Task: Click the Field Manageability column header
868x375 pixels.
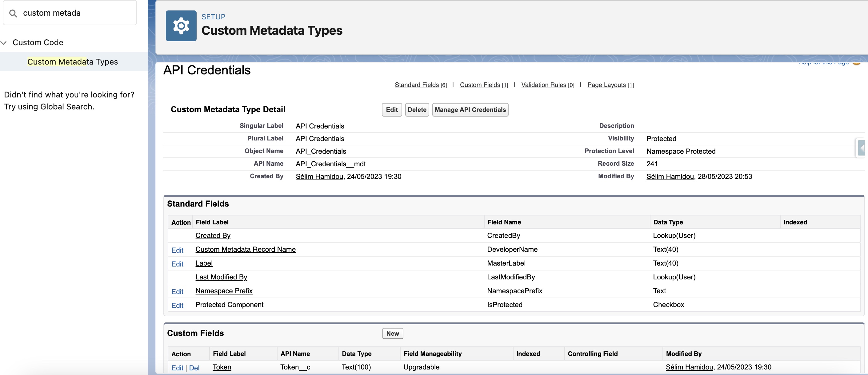Action: tap(432, 354)
